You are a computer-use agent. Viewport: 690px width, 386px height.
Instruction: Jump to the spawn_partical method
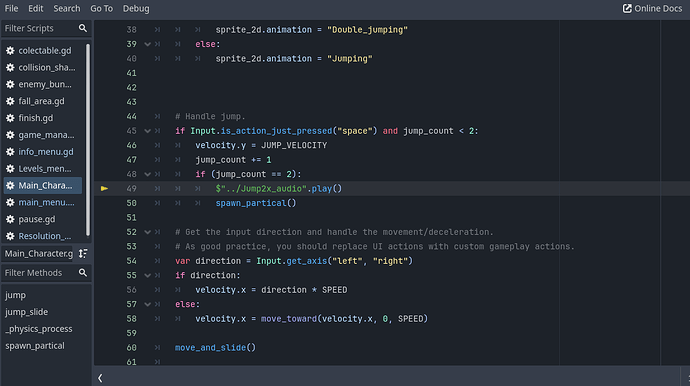[x=35, y=346]
